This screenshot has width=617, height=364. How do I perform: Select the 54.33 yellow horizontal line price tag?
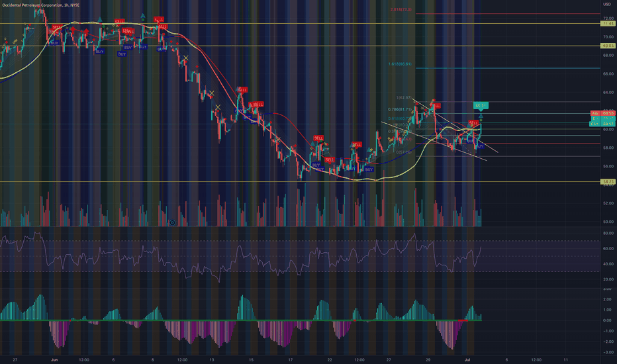coord(608,182)
